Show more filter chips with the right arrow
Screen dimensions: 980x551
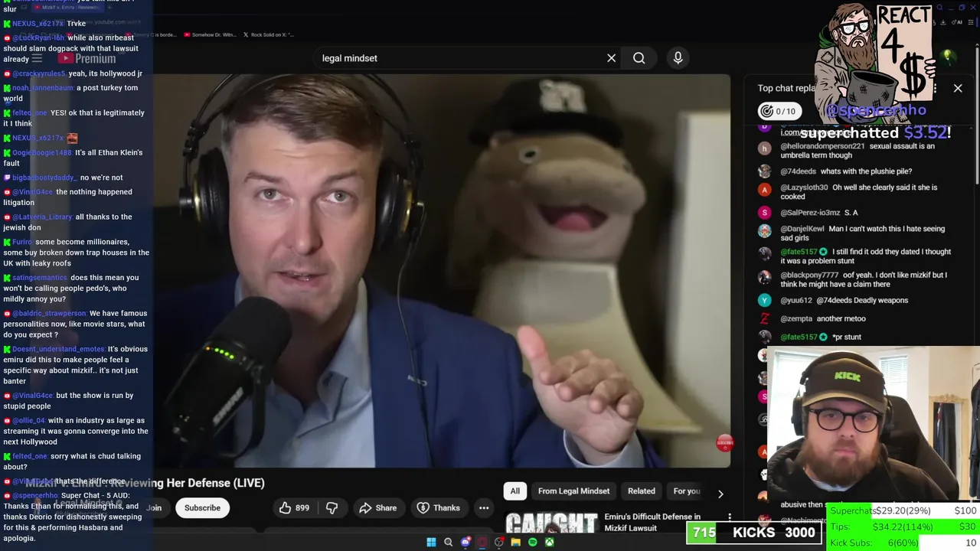pos(720,494)
